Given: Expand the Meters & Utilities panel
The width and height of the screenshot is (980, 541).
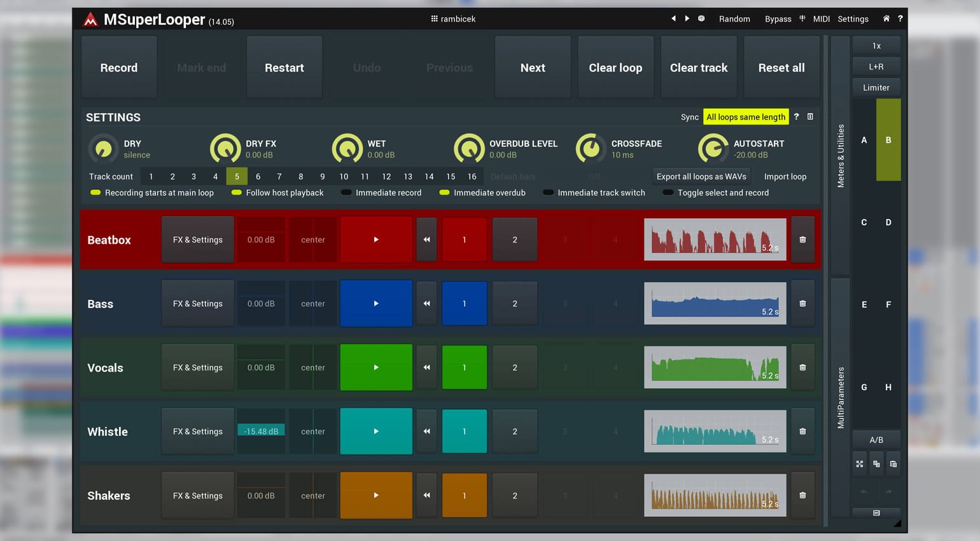Looking at the screenshot, I should pos(841,155).
